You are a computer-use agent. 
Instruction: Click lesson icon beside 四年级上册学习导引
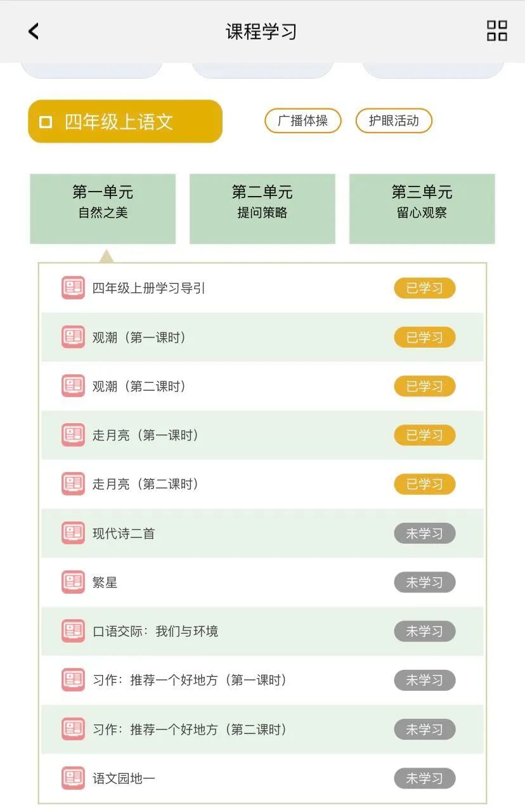73,288
